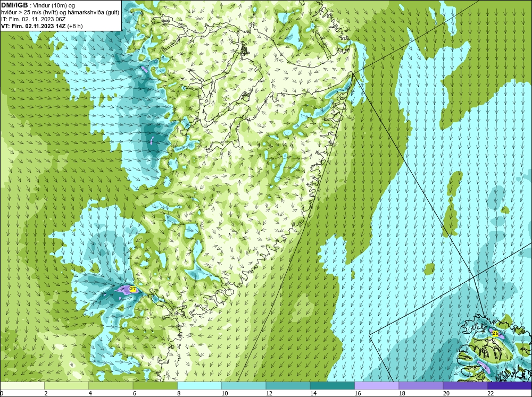Click the yellow gust label 27

tap(133, 289)
